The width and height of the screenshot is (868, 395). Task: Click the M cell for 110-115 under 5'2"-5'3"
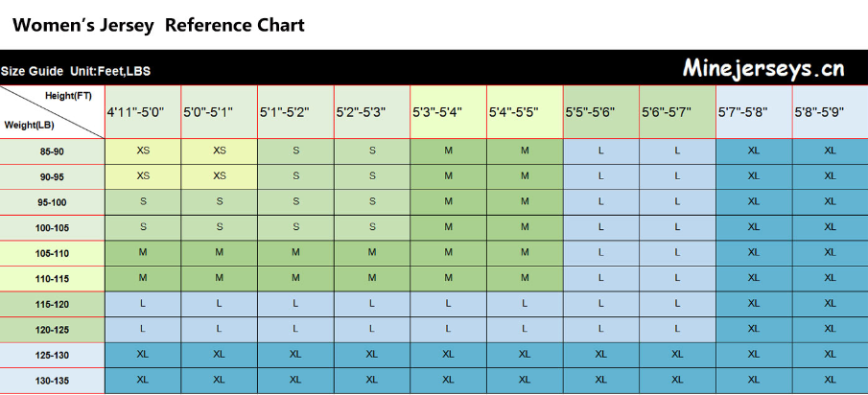tap(372, 278)
